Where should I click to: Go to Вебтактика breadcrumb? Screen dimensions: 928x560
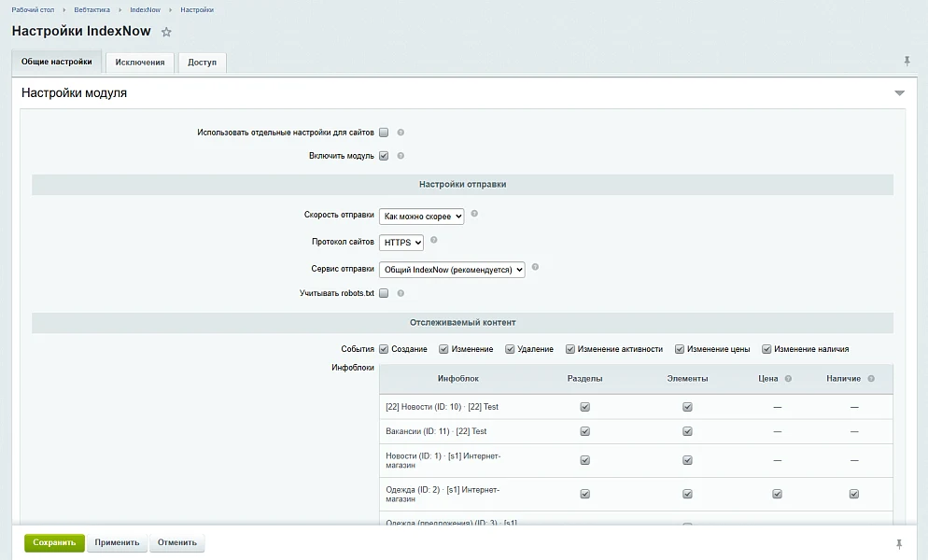(x=91, y=10)
